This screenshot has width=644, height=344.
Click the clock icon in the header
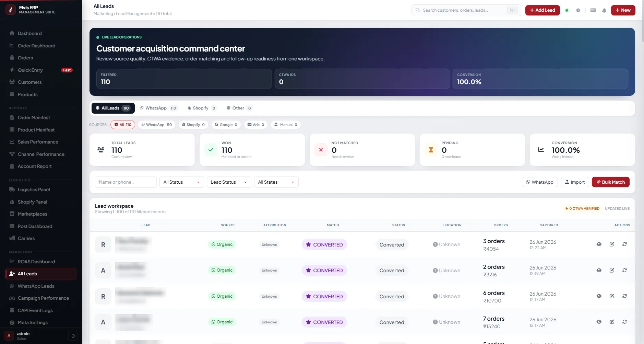click(x=578, y=10)
